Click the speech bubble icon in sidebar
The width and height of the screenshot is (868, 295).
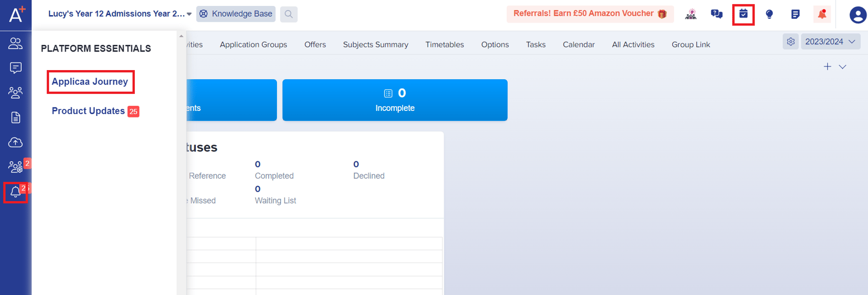(x=15, y=68)
